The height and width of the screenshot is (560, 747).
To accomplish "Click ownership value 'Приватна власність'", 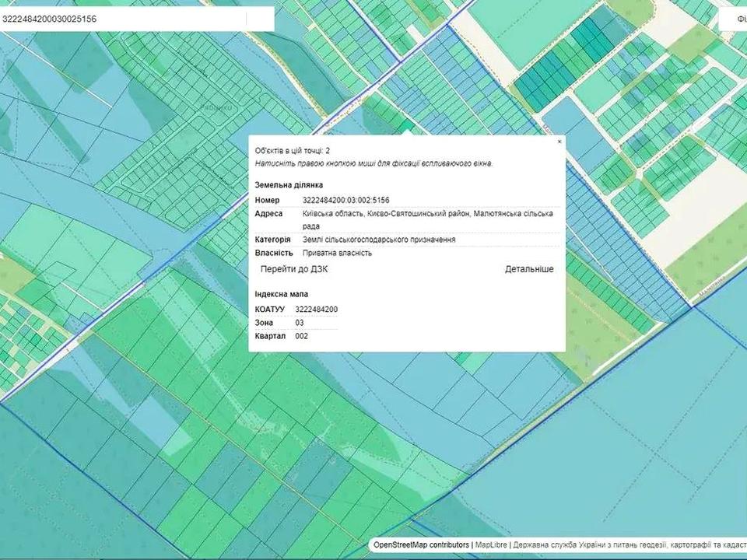I will pos(338,253).
